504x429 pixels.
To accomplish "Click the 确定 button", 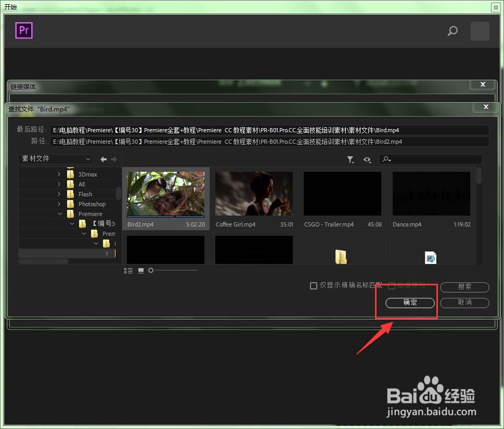I will point(410,302).
